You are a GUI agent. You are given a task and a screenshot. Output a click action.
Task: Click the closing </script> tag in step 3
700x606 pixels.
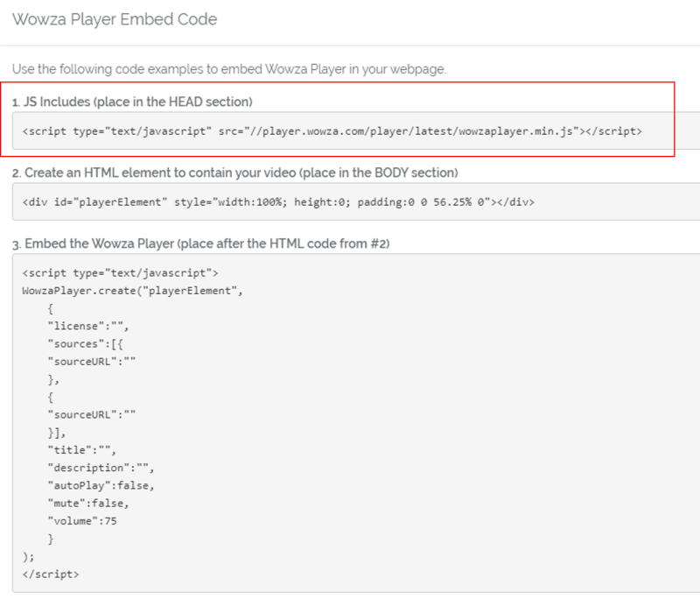pos(51,574)
